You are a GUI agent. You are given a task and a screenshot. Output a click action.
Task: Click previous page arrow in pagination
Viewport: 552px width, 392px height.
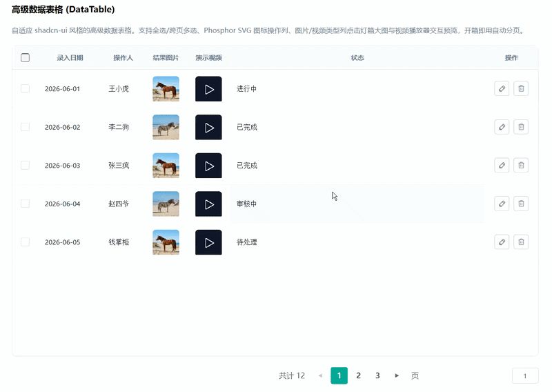[x=320, y=375]
